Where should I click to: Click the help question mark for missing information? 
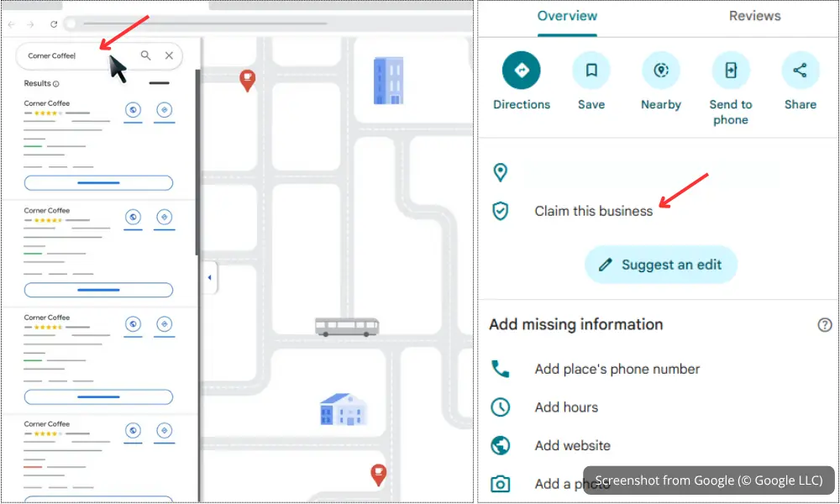825,324
